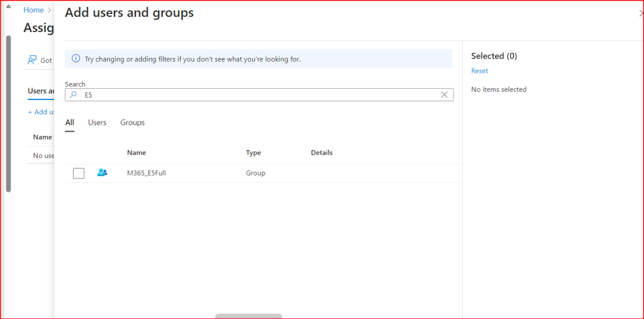Click the group icon beside M365_E5Full
This screenshot has height=319, width=644.
tap(103, 172)
